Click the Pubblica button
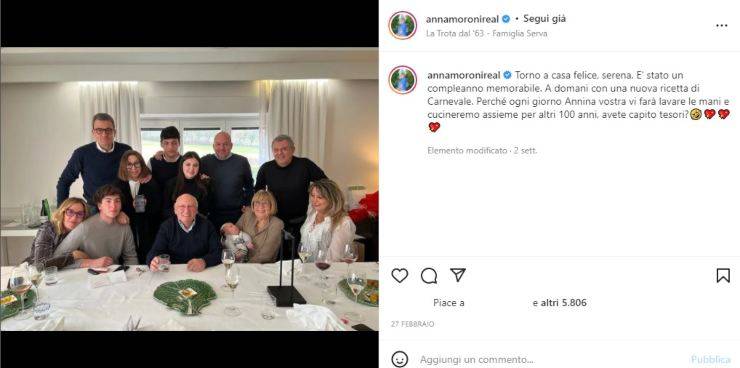This screenshot has width=740, height=368. pos(712,360)
